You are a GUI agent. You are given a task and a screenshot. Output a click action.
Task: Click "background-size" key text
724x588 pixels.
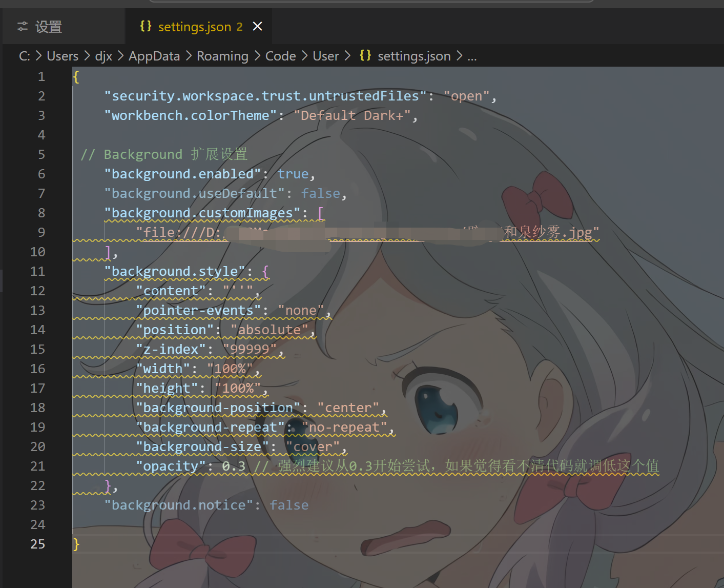202,447
